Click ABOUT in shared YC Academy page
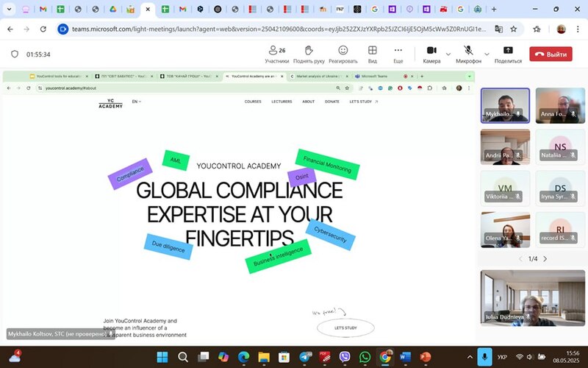 coord(308,102)
